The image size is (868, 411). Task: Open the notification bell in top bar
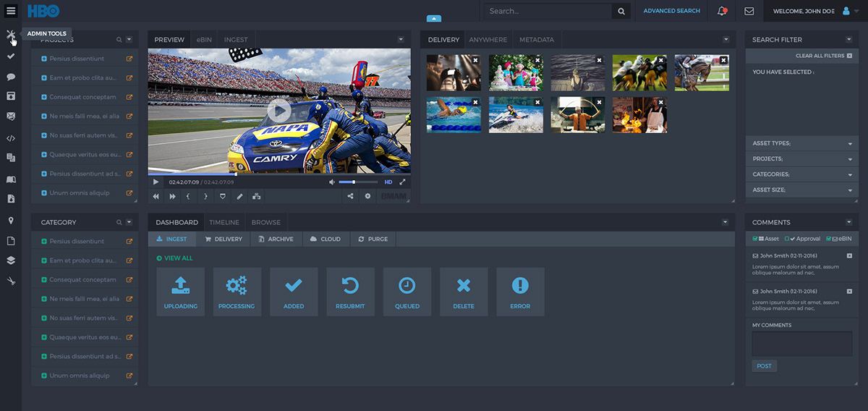(x=722, y=11)
